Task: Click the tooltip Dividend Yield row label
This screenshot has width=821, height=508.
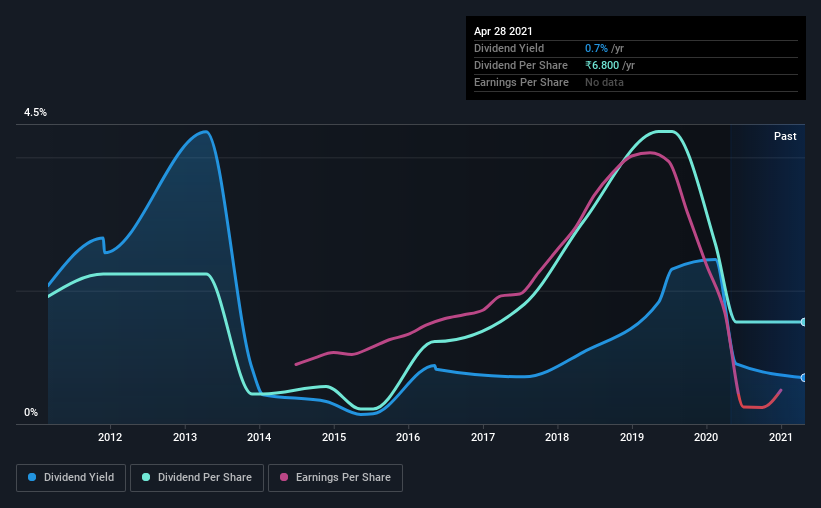Action: (x=509, y=48)
